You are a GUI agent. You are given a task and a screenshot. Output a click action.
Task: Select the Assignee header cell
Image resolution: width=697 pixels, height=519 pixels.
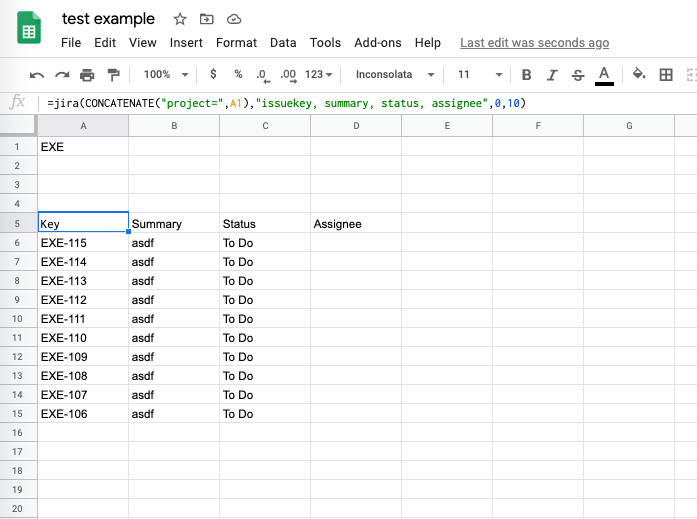(x=356, y=223)
